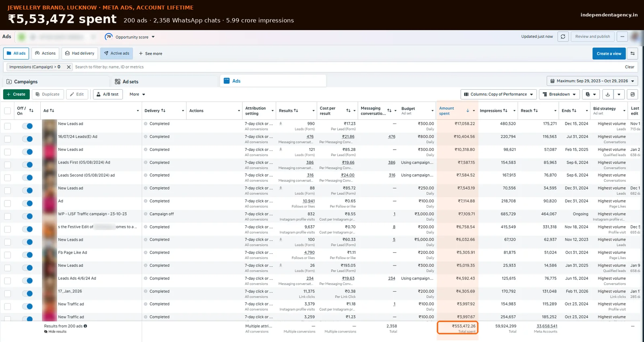This screenshot has width=644, height=342.
Task: Click the Create a view button
Action: [x=609, y=54]
